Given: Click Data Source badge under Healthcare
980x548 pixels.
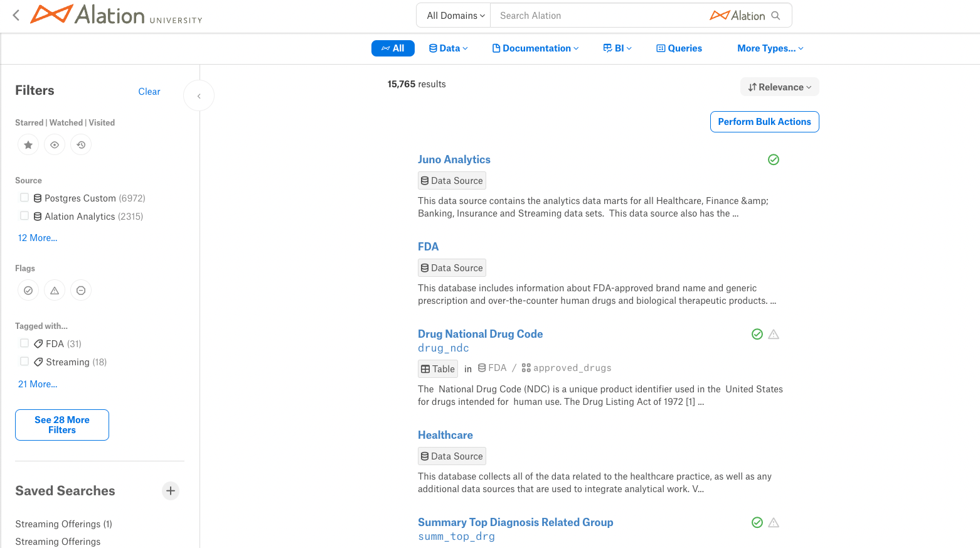Looking at the screenshot, I should coord(452,456).
